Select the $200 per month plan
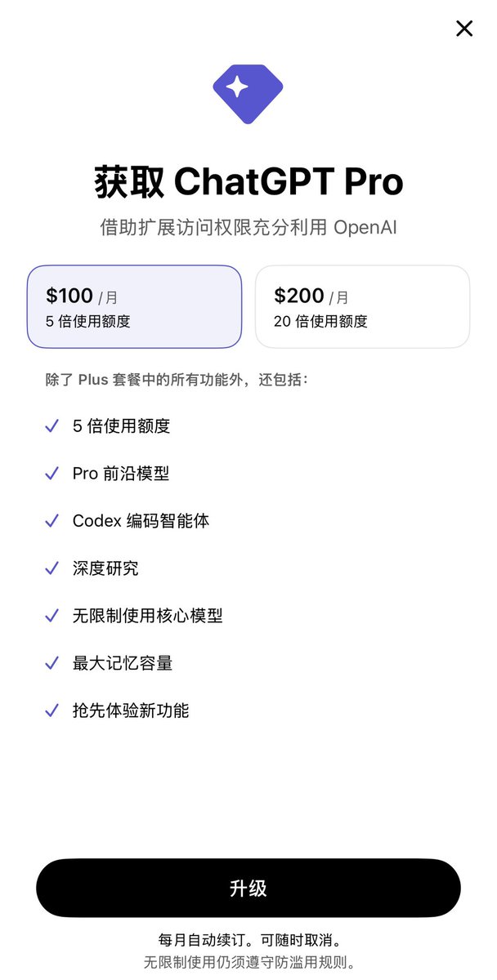This screenshot has height=980, width=497. tap(362, 306)
